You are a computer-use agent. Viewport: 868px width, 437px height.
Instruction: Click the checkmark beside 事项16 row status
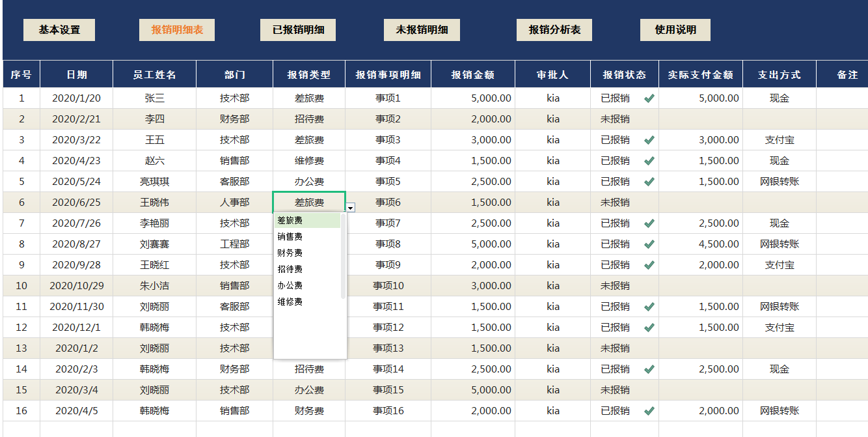(x=648, y=410)
